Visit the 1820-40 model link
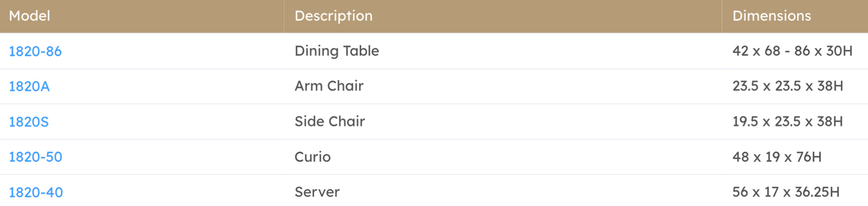Image resolution: width=868 pixels, height=206 pixels. pos(36,192)
